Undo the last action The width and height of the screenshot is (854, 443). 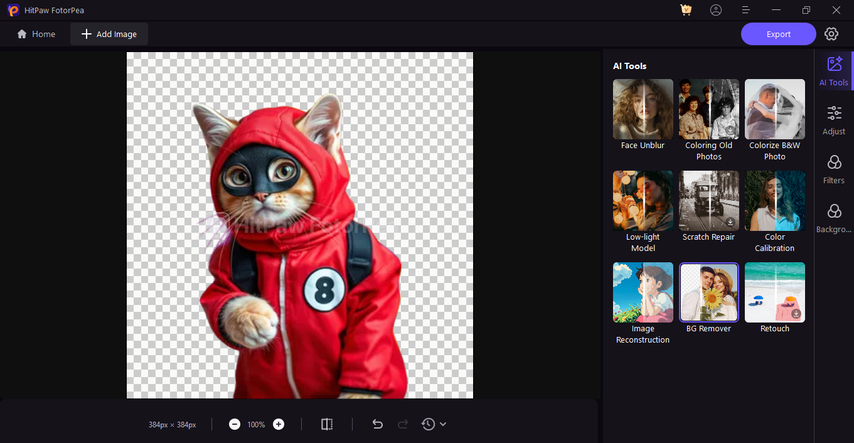click(377, 424)
